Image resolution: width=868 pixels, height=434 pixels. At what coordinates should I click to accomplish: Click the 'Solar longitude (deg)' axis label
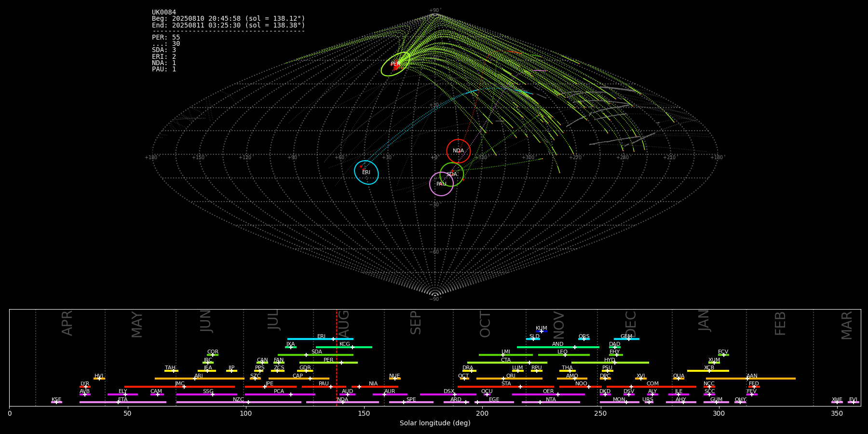[435, 423]
